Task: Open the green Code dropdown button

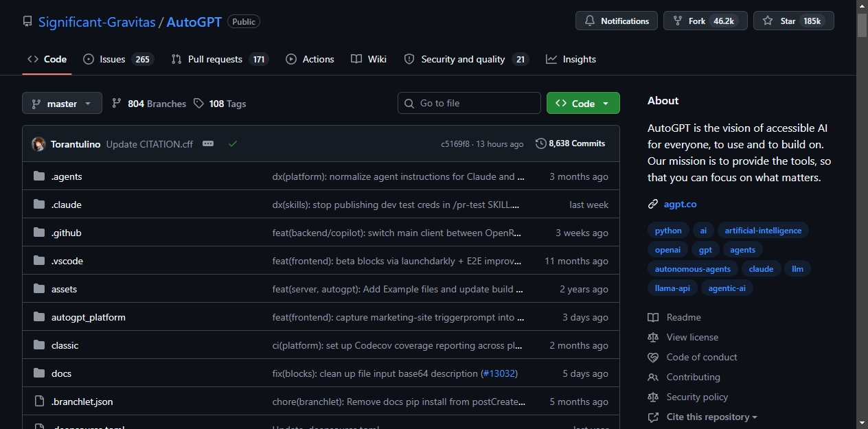Action: (583, 103)
